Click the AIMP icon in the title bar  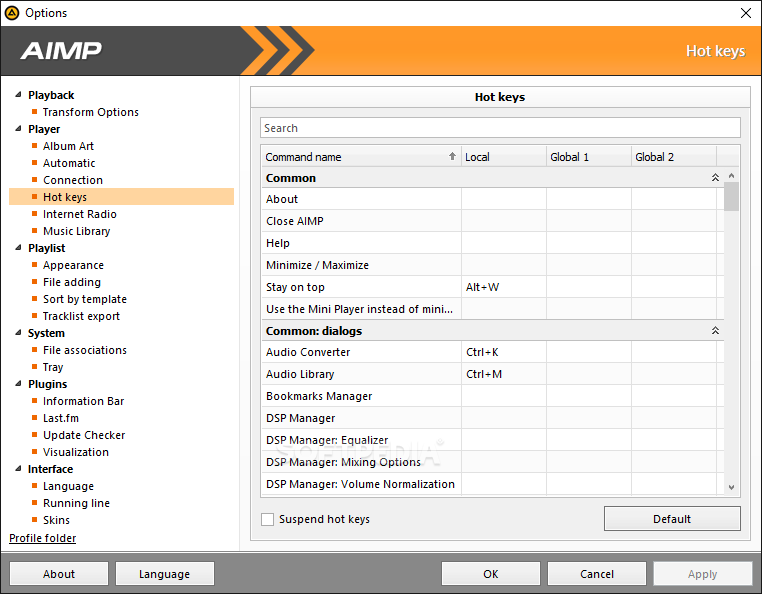point(12,13)
